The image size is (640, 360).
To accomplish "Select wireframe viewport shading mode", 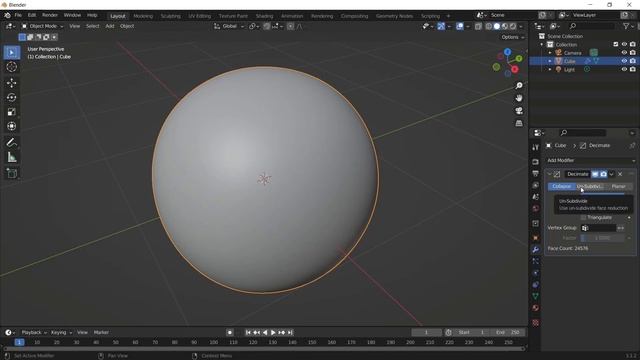I will pyautogui.click(x=489, y=26).
